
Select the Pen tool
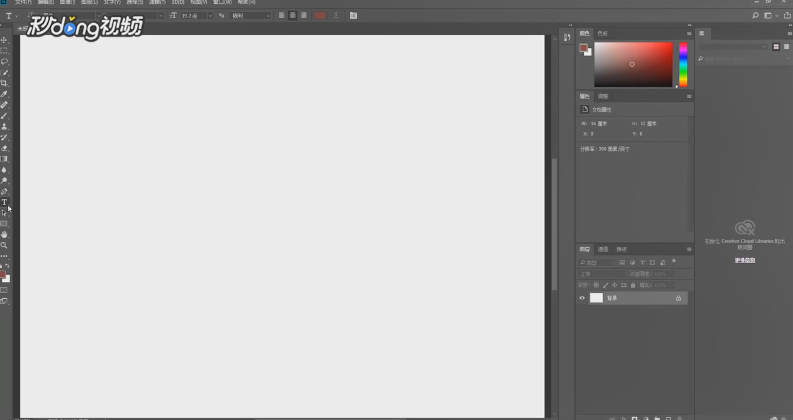4,191
